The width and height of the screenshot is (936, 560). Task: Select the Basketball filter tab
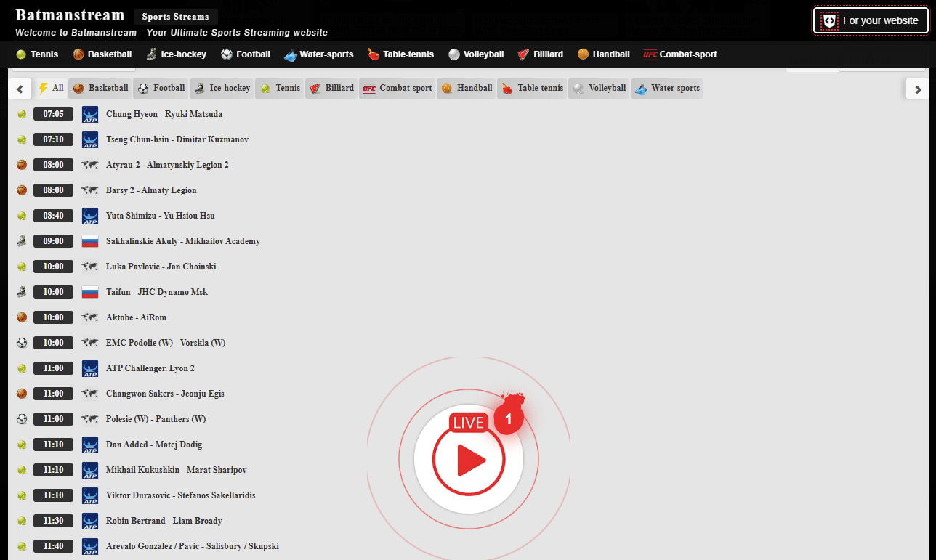[x=101, y=89]
